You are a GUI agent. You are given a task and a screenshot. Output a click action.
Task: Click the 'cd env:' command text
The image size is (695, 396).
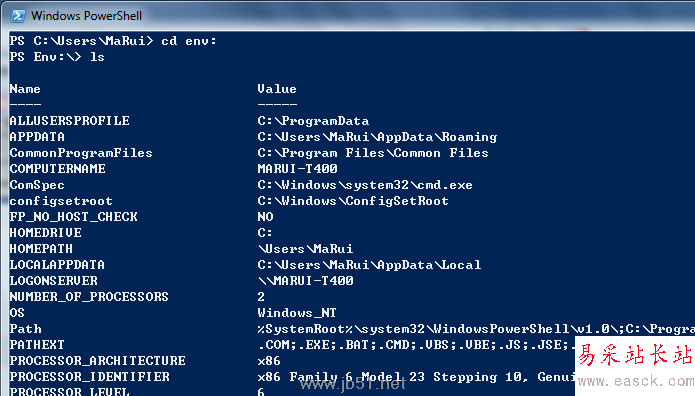[x=189, y=41]
